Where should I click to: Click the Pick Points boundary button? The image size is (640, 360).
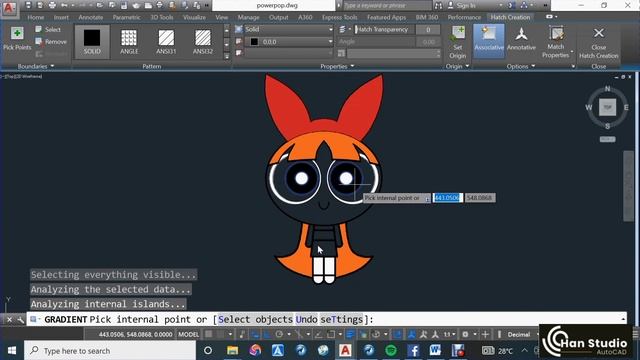coord(17,38)
